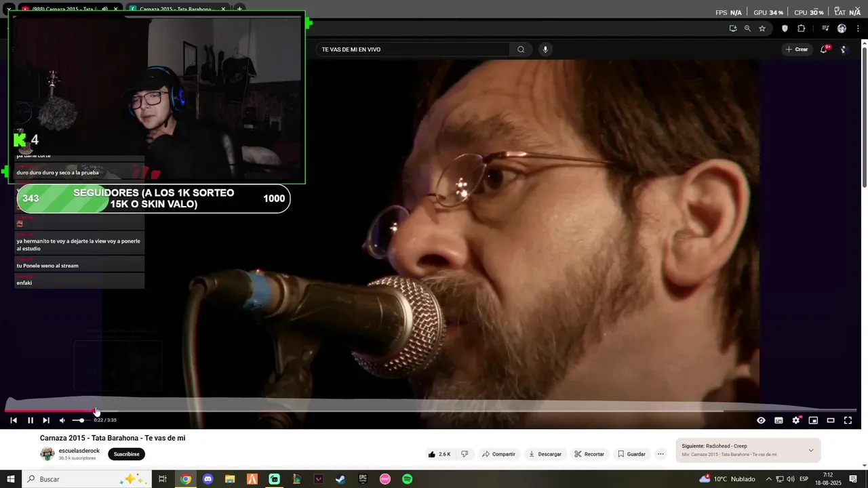This screenshot has height=488, width=868.
Task: Open YouTube notifications bell
Action: 824,49
